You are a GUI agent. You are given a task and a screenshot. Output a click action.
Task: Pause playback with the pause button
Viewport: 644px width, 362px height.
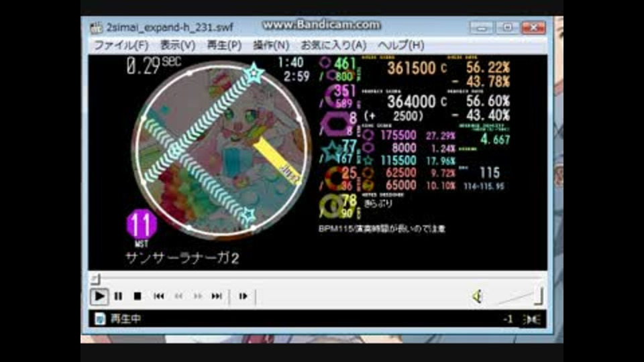point(118,296)
